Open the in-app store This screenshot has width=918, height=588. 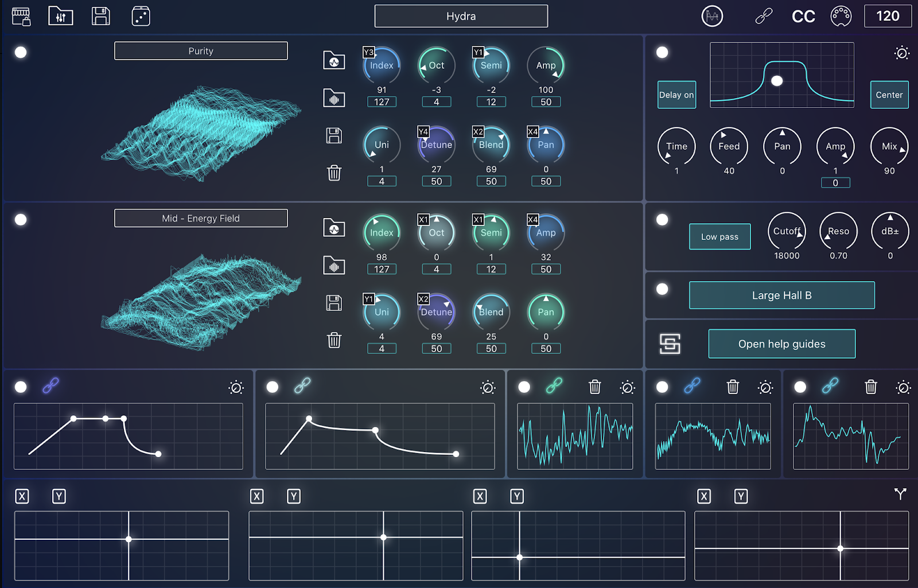pyautogui.click(x=22, y=16)
